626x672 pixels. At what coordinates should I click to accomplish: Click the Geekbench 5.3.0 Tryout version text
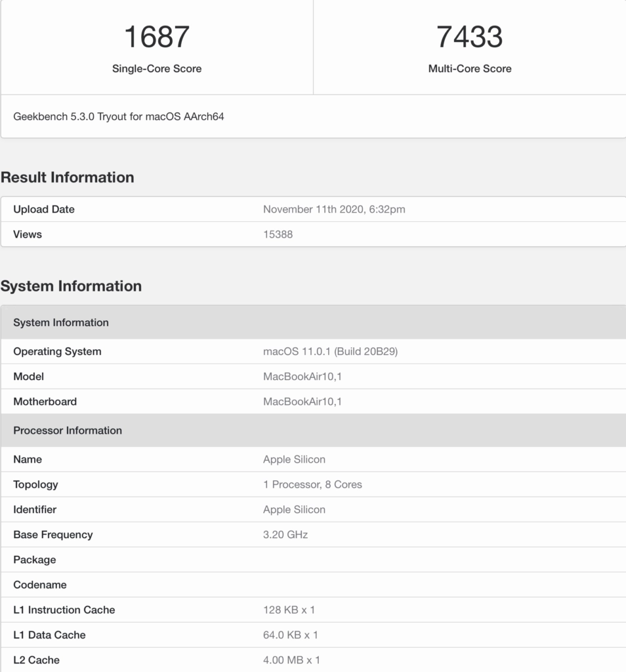coord(119,117)
